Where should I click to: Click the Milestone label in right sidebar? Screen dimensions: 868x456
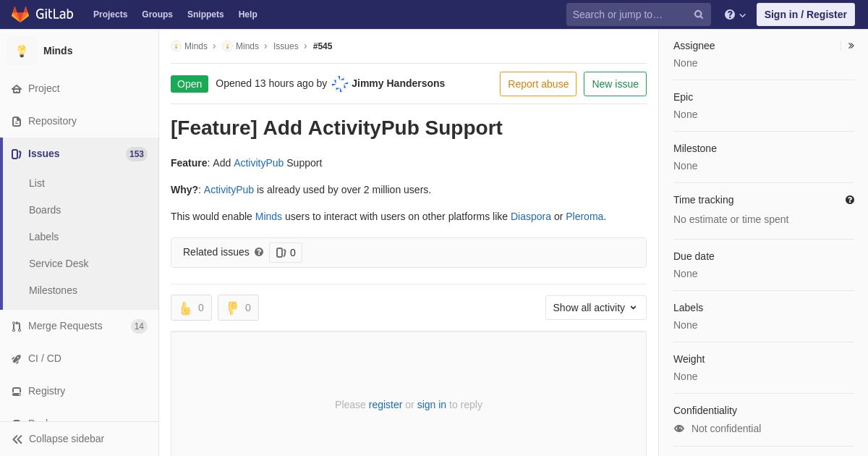(695, 148)
